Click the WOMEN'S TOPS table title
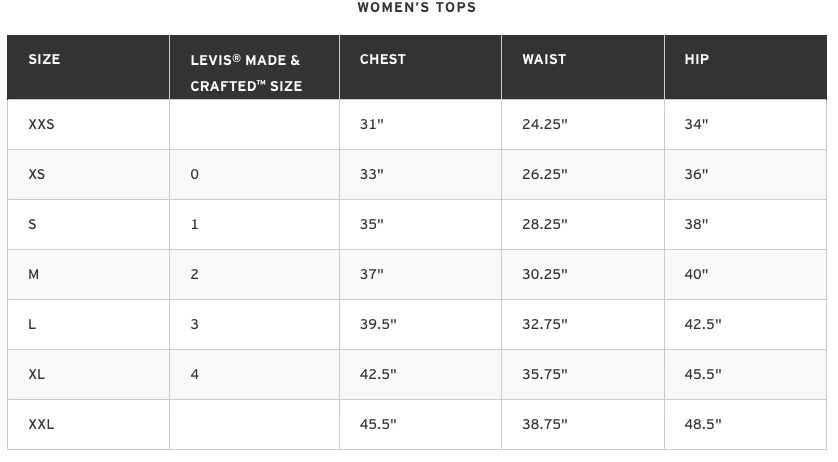Image resolution: width=838 pixels, height=462 pixels. tap(417, 8)
